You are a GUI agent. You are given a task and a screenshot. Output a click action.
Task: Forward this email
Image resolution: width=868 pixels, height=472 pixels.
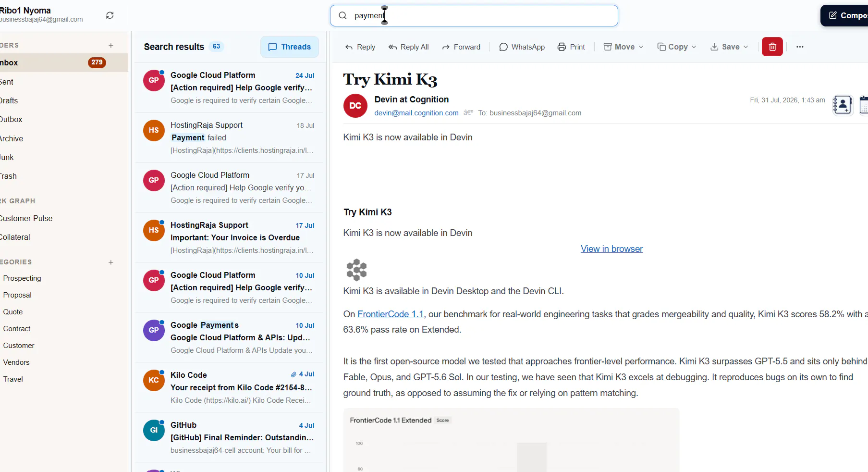tap(461, 47)
